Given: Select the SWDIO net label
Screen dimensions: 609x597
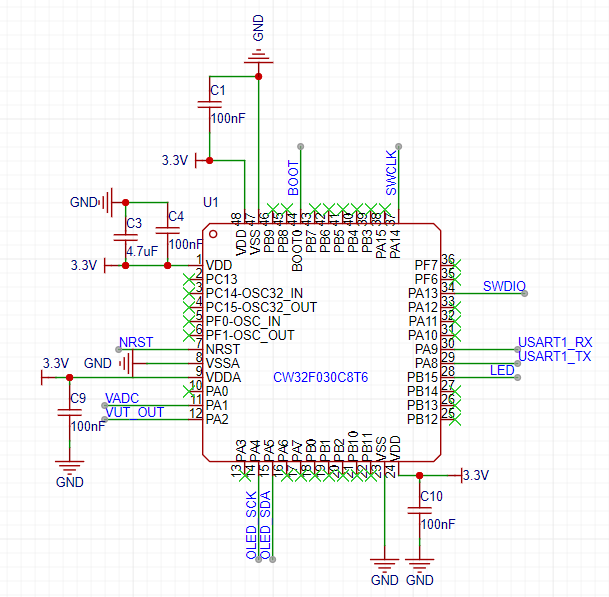Looking at the screenshot, I should point(504,286).
